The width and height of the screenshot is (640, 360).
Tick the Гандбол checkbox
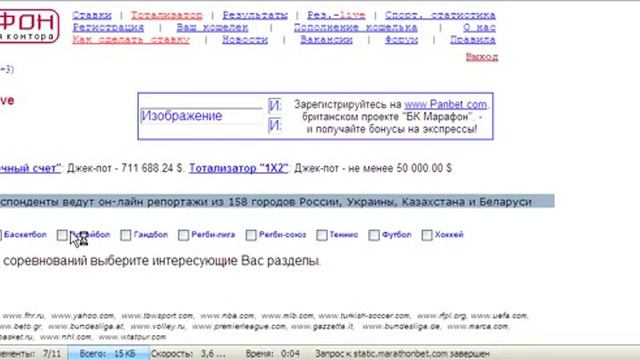(126, 235)
